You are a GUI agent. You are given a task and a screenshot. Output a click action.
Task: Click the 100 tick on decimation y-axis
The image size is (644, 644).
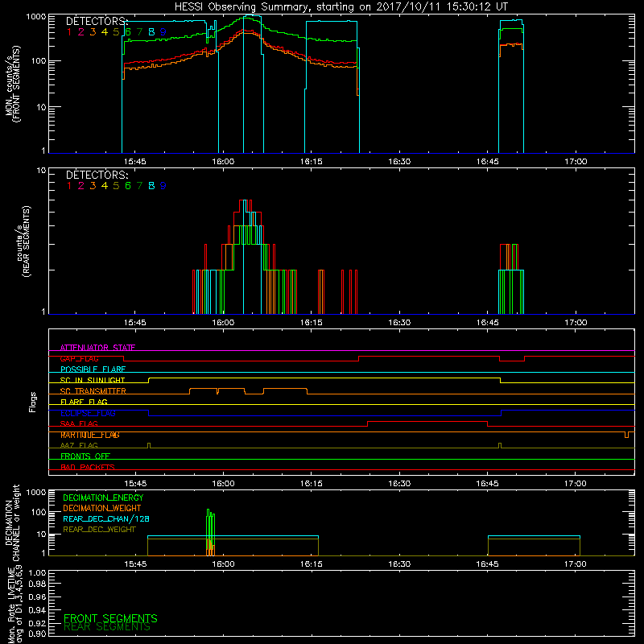(39, 512)
